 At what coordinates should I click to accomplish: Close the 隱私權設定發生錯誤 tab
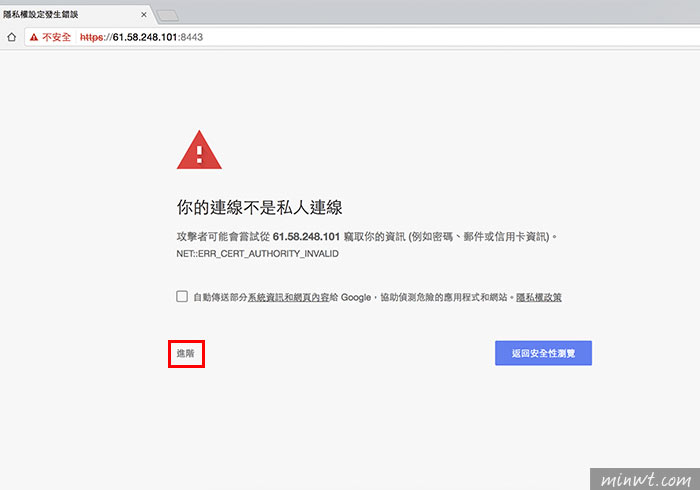[144, 14]
